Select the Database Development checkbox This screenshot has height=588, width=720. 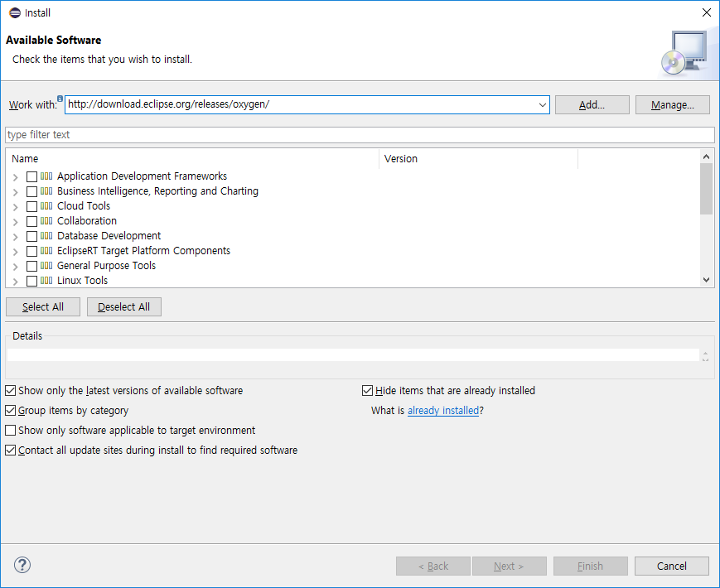(31, 236)
